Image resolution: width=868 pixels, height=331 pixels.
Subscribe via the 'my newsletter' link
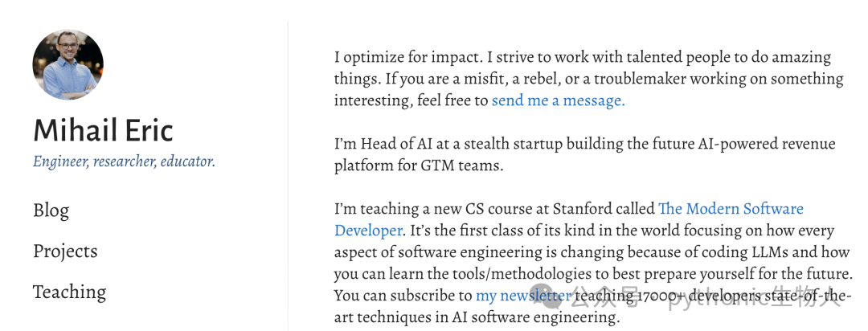[523, 296]
